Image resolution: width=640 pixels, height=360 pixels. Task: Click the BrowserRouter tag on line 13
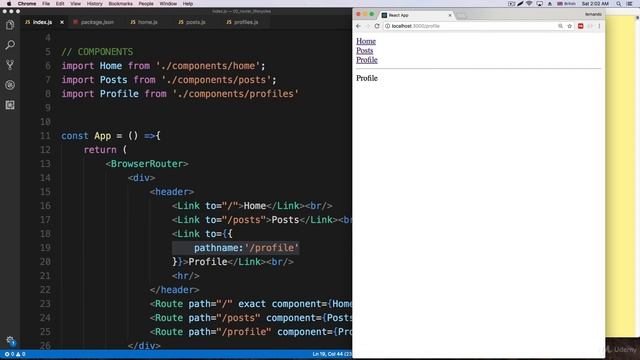147,164
